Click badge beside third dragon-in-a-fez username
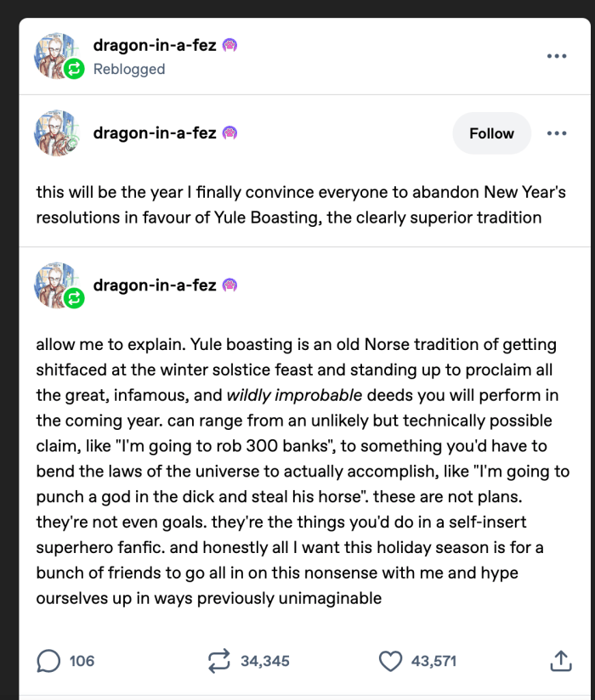Viewport: 595px width, 700px height. coord(229,285)
